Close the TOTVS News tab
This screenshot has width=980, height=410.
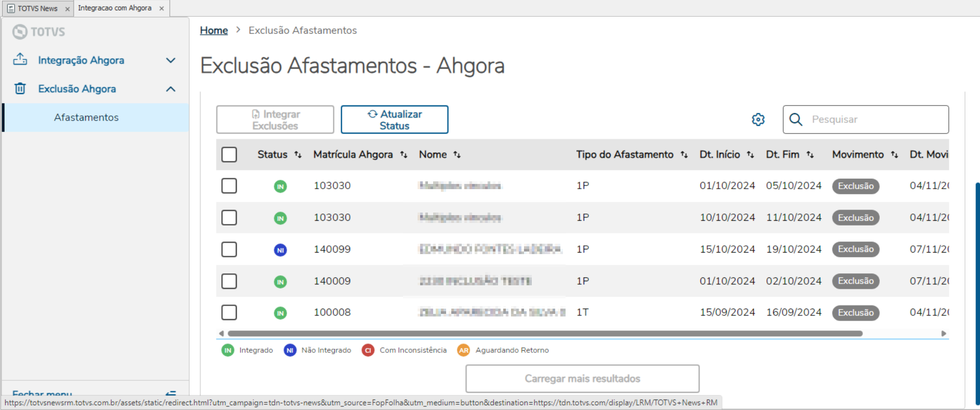pos(68,9)
